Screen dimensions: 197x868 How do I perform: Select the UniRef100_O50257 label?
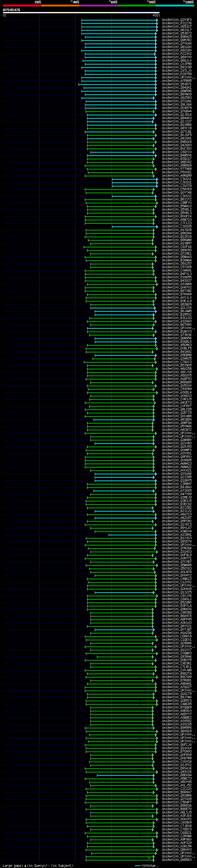click(177, 264)
